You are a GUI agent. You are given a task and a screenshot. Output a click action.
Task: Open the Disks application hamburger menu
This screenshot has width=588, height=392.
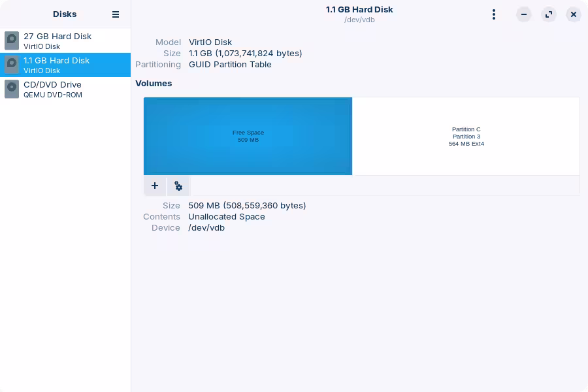point(116,14)
